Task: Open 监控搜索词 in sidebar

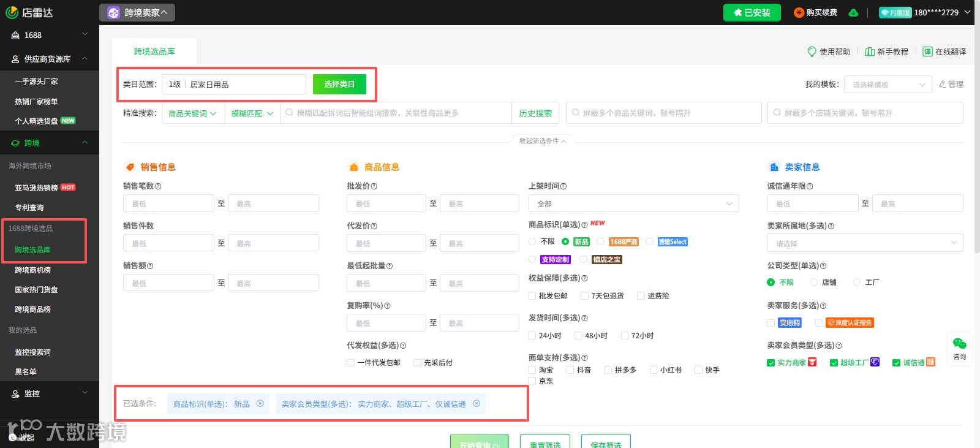Action: point(33,352)
